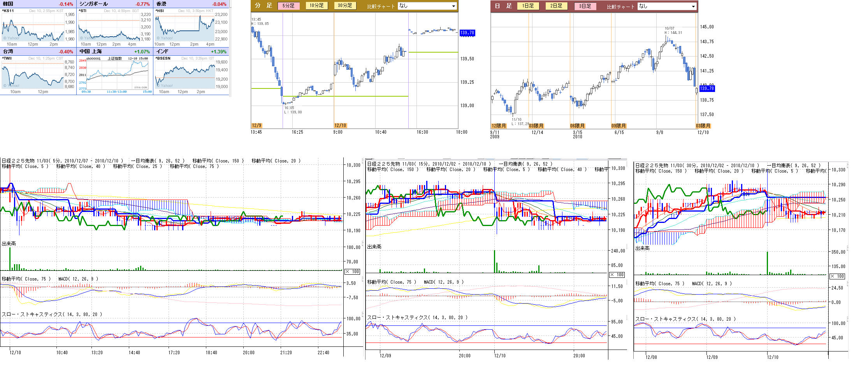
Task: Select the 3日足 interval button
Action: tap(585, 6)
